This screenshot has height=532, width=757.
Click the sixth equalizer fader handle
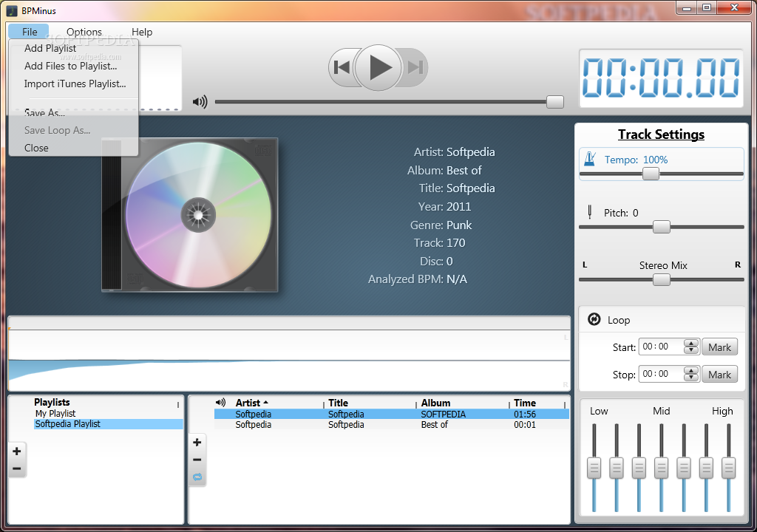[706, 468]
